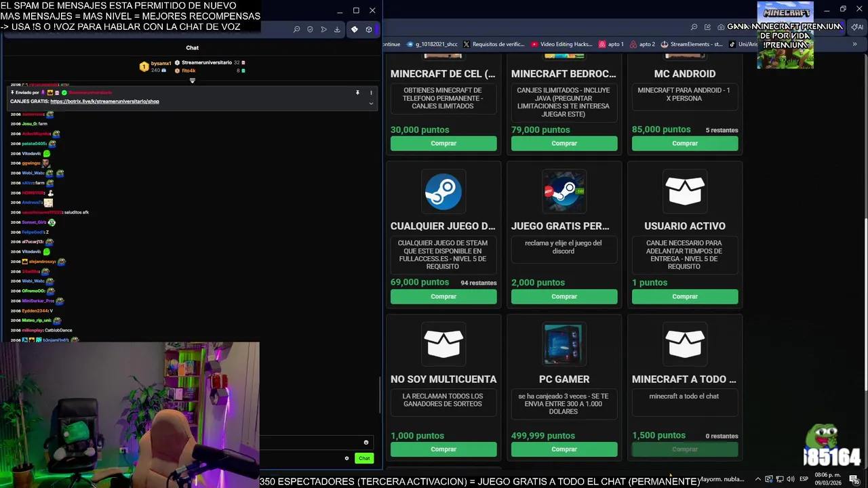Click the MC ANDROID item title
868x488 pixels.
coord(685,74)
